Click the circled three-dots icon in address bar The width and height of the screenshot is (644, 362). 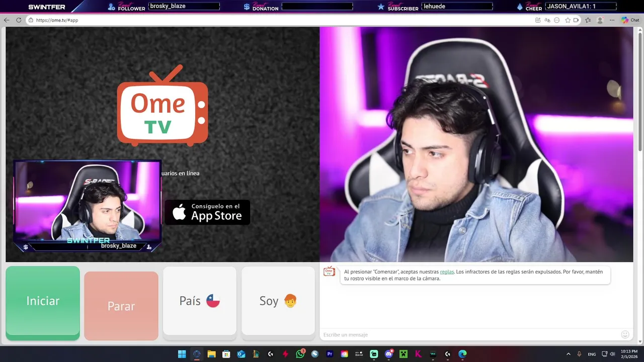pos(557,20)
